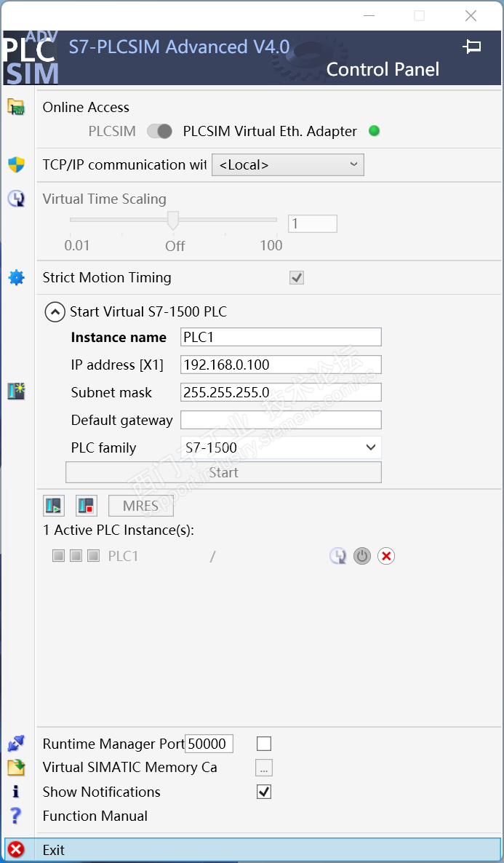Click the first PLC1 status LED square
The width and height of the screenshot is (504, 863).
[58, 556]
